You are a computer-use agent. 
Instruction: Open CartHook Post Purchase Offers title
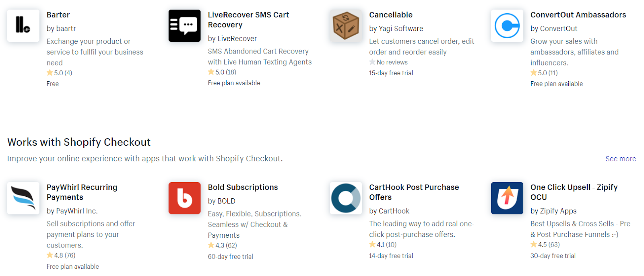[414, 192]
